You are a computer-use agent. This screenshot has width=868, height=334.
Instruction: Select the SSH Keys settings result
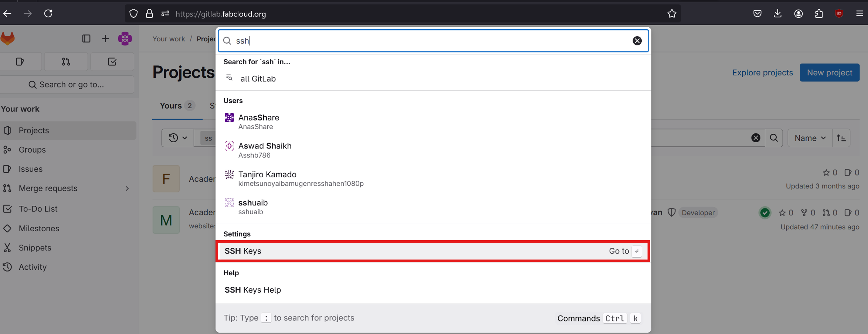pyautogui.click(x=433, y=251)
